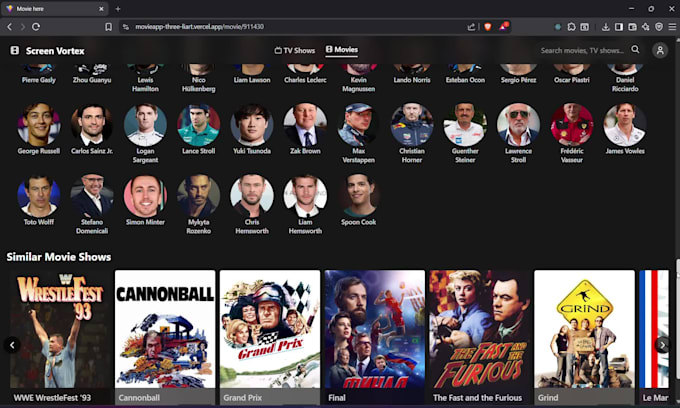The height and width of the screenshot is (408, 680).
Task: Open Mykyta Rozenko cast avatar
Action: (x=199, y=195)
